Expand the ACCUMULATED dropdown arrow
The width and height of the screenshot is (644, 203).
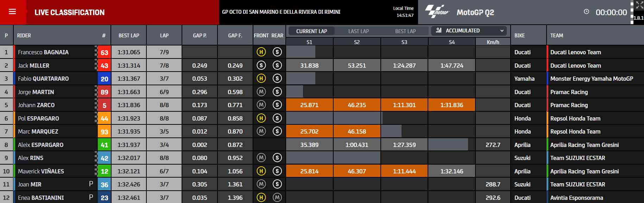point(502,31)
